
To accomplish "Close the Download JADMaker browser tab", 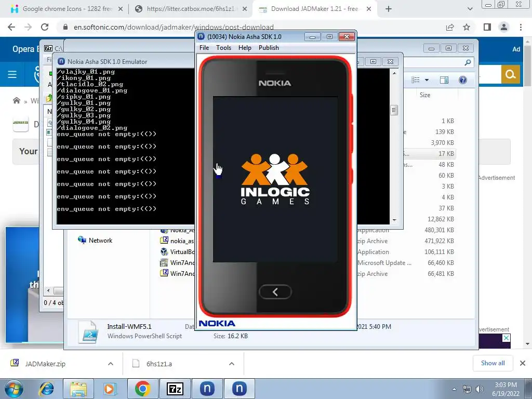I will pyautogui.click(x=369, y=9).
